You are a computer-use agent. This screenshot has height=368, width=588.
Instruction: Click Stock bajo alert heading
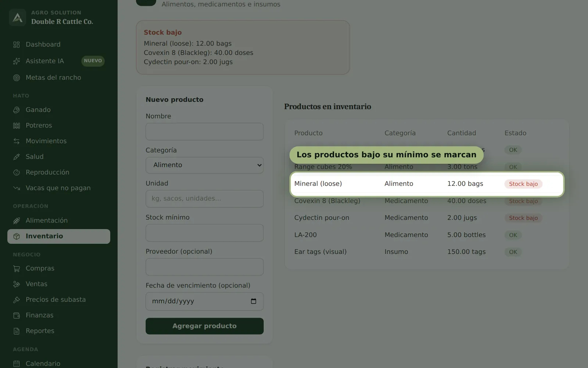[163, 32]
